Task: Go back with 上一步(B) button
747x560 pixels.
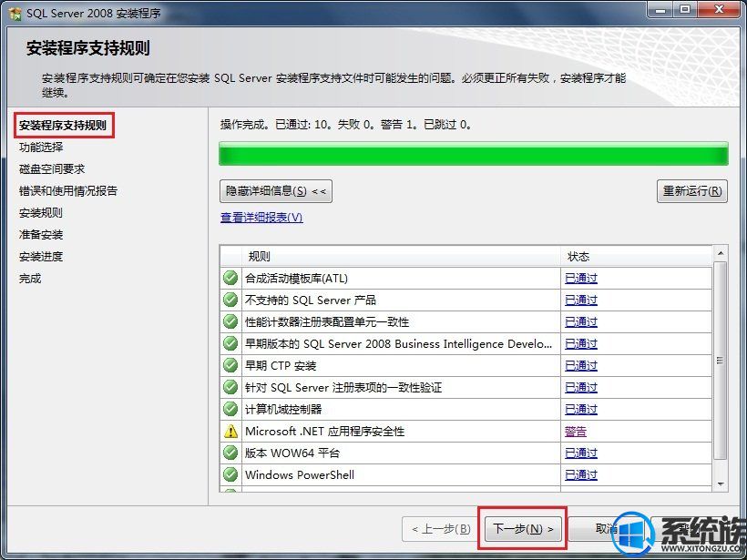Action: point(441,528)
